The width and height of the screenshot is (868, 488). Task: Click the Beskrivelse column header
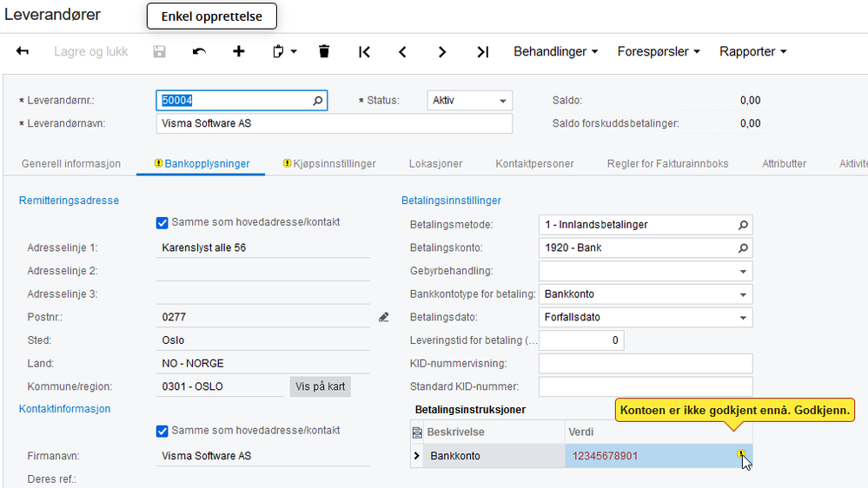pos(494,432)
